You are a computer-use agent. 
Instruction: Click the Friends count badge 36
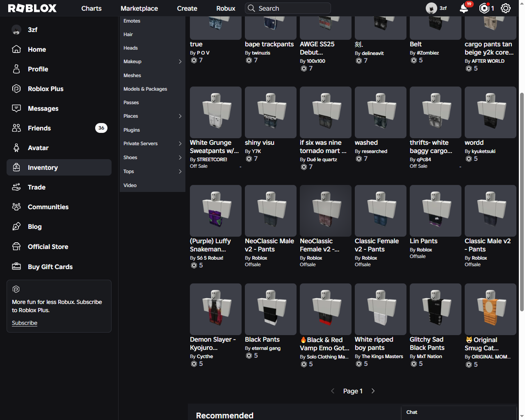click(101, 128)
